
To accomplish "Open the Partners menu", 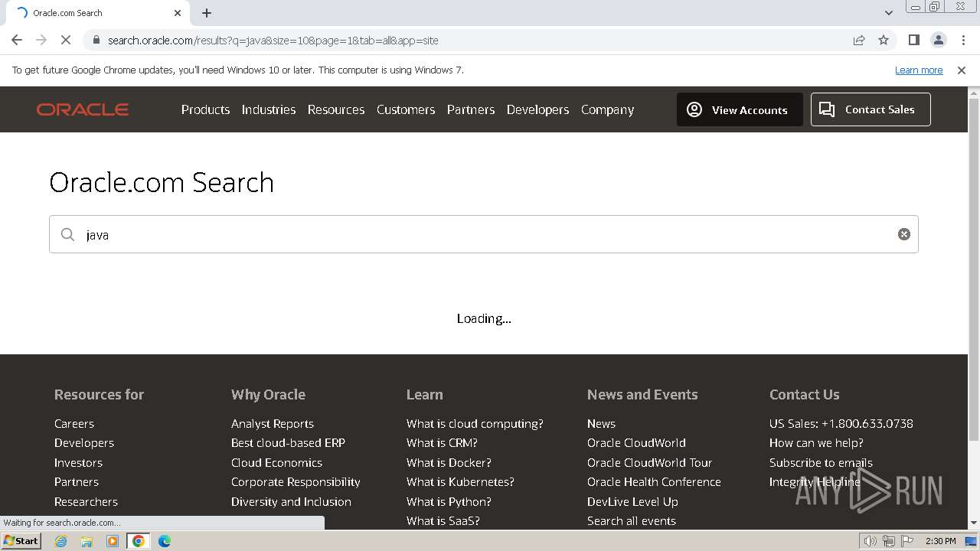I will click(471, 109).
